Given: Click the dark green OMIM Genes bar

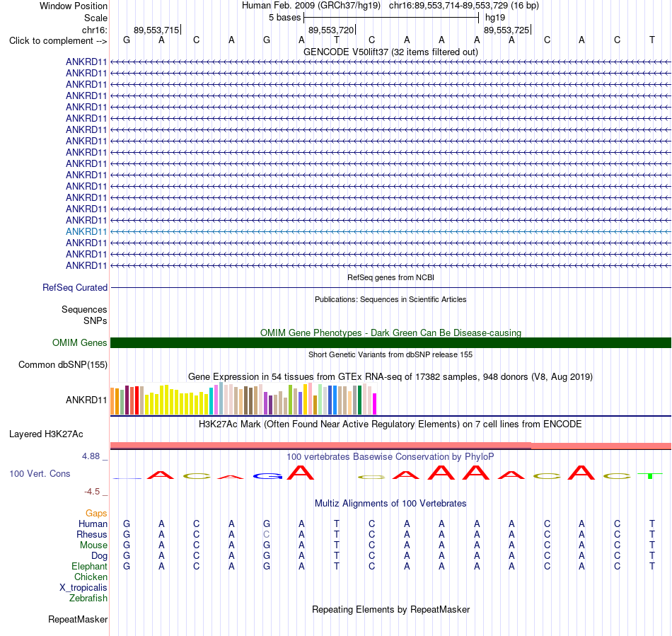Looking at the screenshot, I should pyautogui.click(x=390, y=343).
